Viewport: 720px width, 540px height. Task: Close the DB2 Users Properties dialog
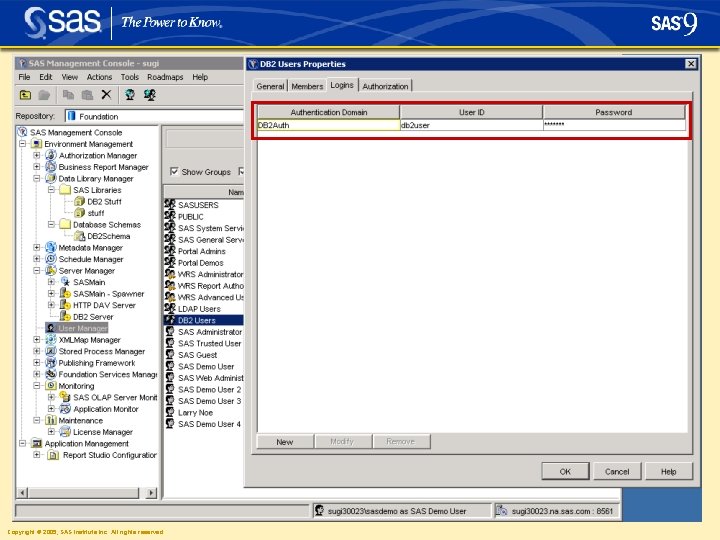point(691,64)
